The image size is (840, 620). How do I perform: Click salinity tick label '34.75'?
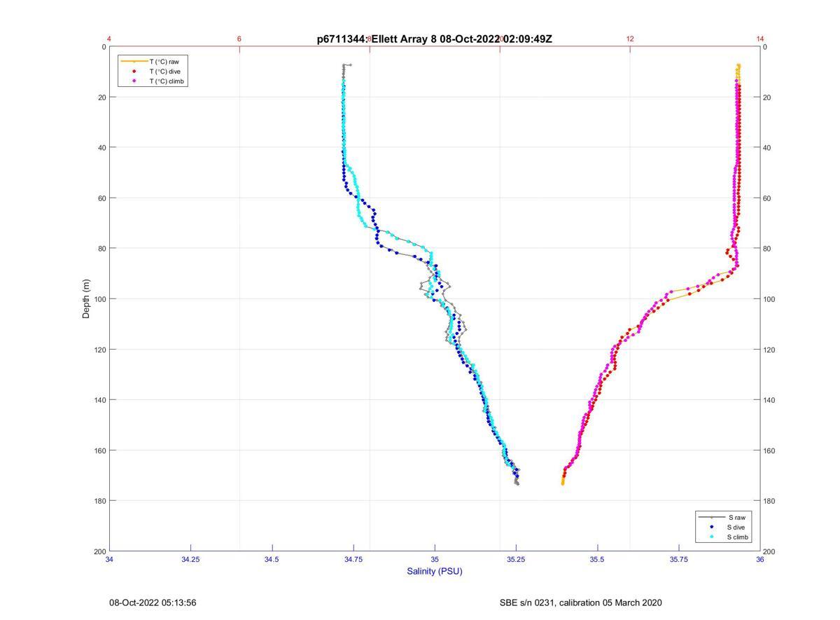click(353, 560)
